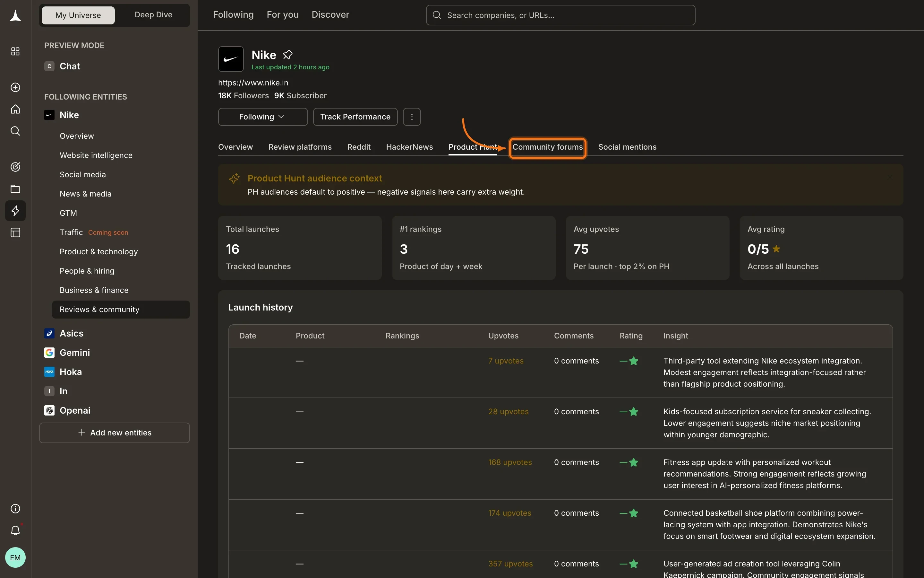Expand the Openai entity
The height and width of the screenshot is (578, 924).
[x=75, y=411]
